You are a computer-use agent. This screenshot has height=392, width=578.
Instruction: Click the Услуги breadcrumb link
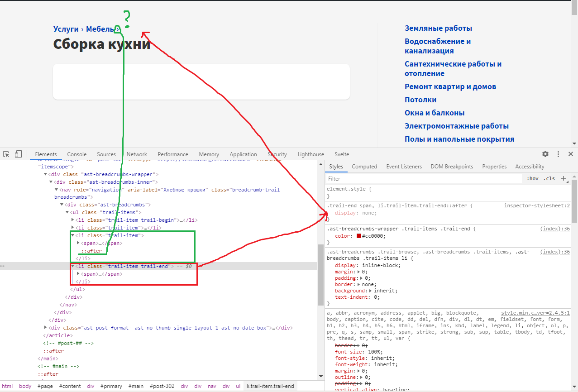coord(66,29)
